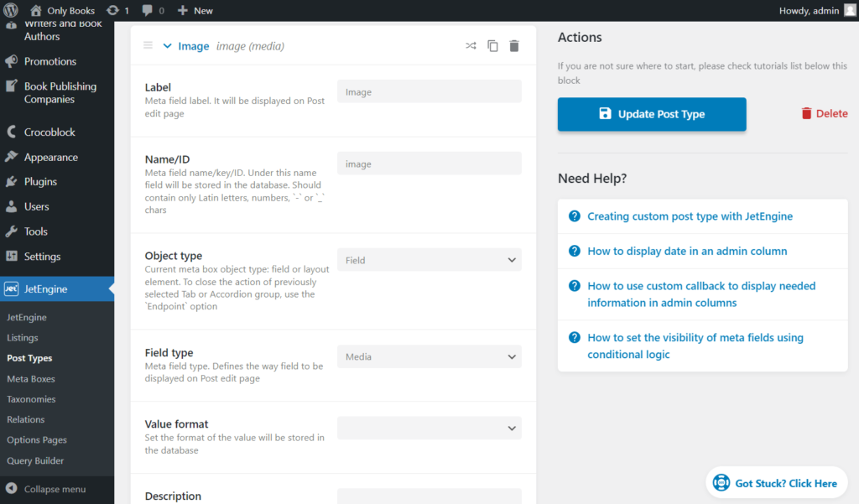Screen dimensions: 859x504
Task: Collapse the Image field with its chevron
Action: coord(167,46)
